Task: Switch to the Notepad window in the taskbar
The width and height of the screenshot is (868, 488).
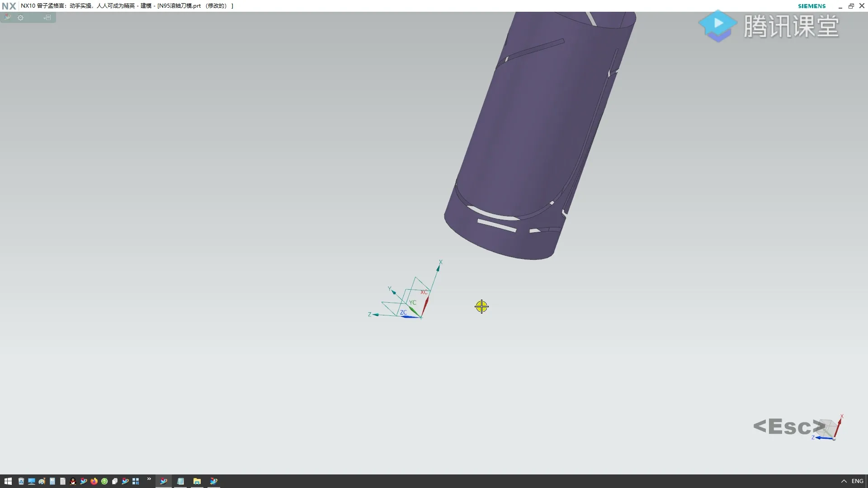Action: (x=180, y=481)
